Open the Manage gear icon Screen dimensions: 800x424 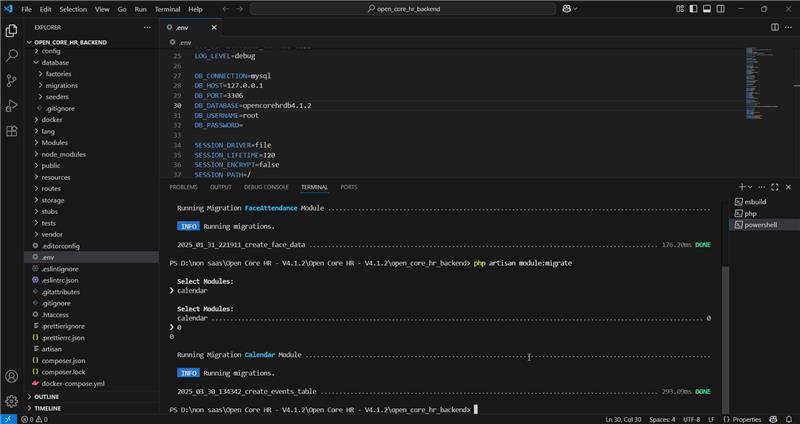pos(11,401)
